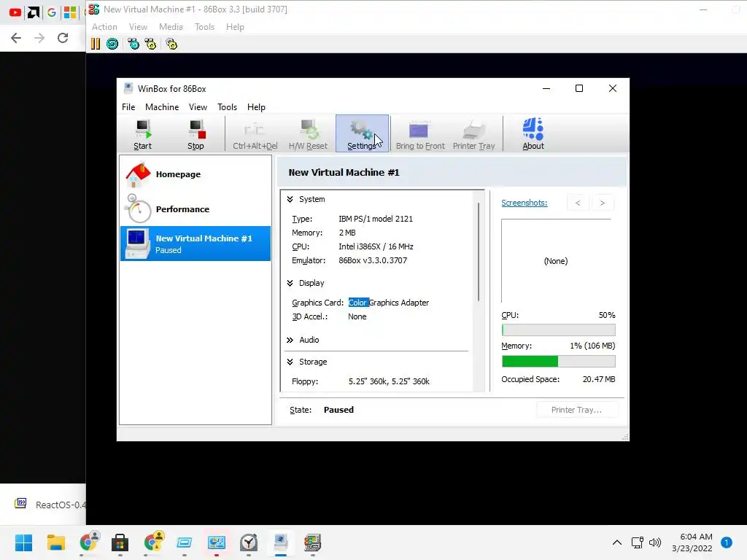The image size is (747, 560).
Task: Click the Intel i386SX / 16 MHz value
Action: click(x=376, y=246)
